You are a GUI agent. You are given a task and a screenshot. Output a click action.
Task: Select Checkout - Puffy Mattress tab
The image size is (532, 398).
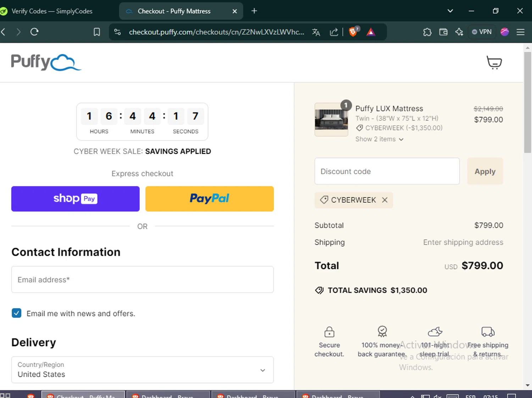click(x=181, y=11)
